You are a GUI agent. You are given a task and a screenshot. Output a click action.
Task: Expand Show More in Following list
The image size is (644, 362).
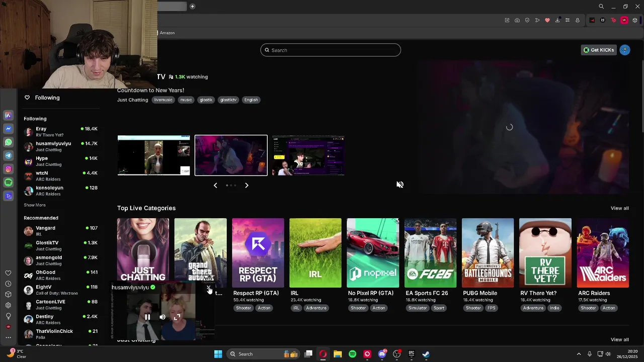pyautogui.click(x=35, y=205)
